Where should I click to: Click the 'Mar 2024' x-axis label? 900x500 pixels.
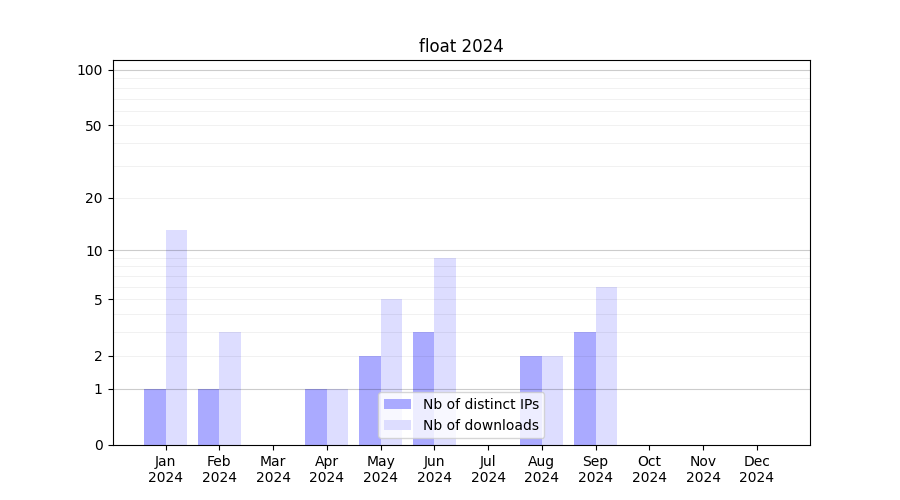click(x=273, y=469)
